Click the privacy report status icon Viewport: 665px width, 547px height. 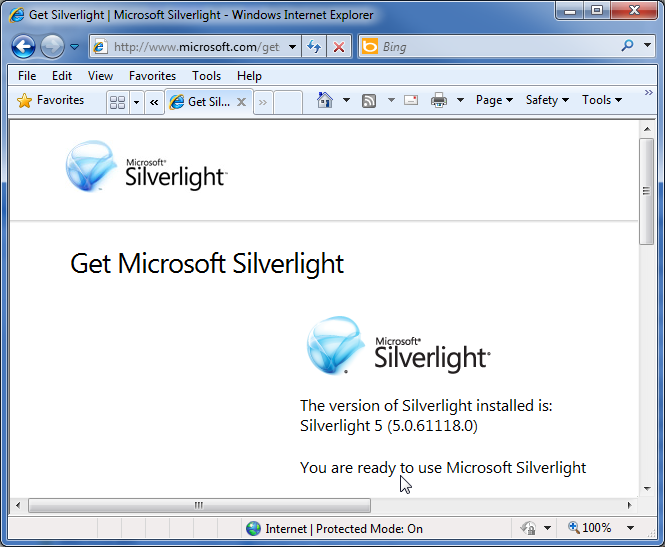pyautogui.click(x=528, y=528)
